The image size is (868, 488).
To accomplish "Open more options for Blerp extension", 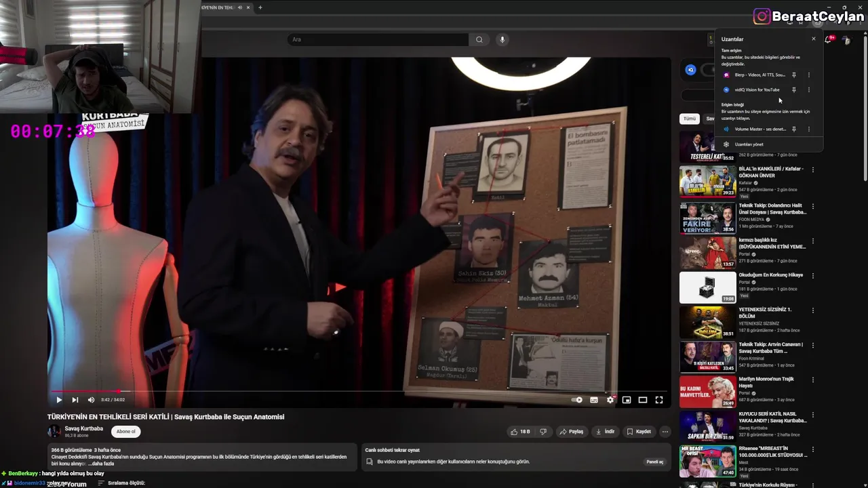I will (x=808, y=75).
